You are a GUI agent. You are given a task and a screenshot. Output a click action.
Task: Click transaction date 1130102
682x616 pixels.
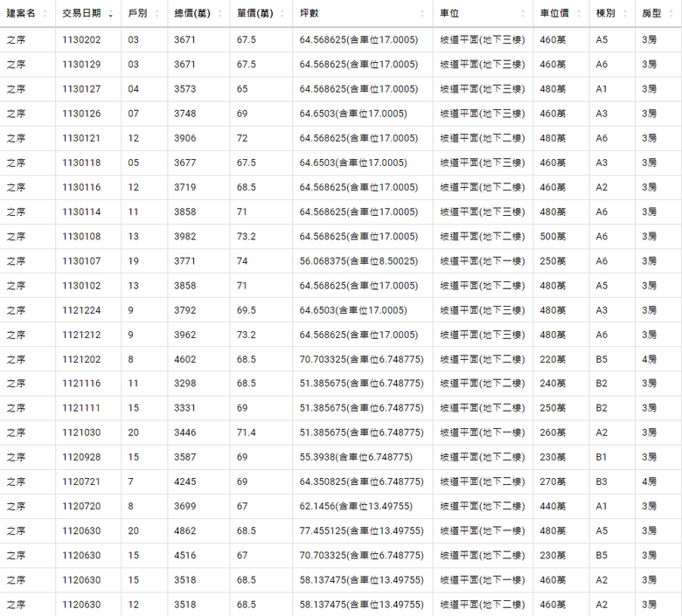click(81, 286)
